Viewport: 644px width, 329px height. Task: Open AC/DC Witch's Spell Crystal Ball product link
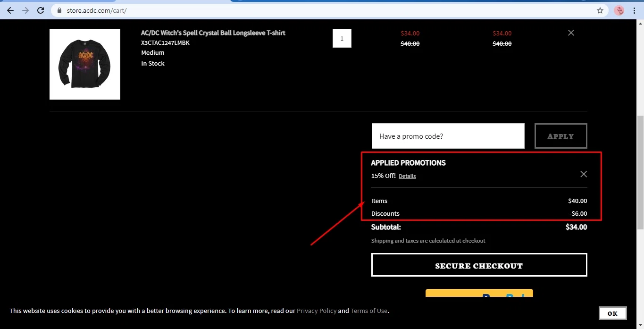click(213, 33)
